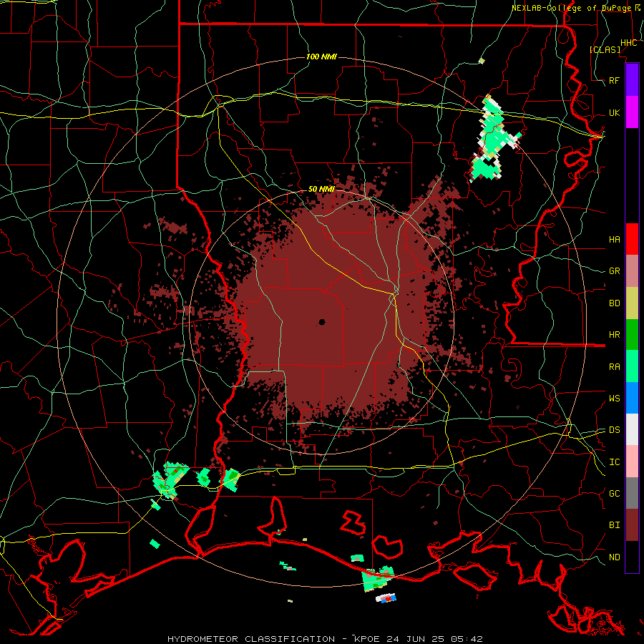Click the "BD" legend label
This screenshot has height=644, width=644.
[x=614, y=303]
